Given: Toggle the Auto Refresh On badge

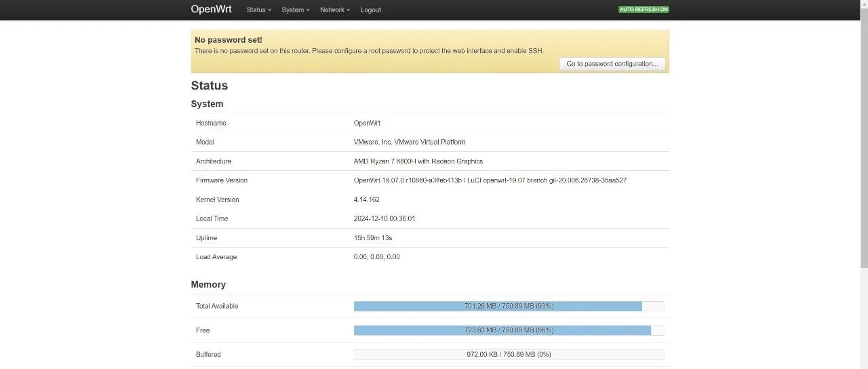Looking at the screenshot, I should coord(644,9).
